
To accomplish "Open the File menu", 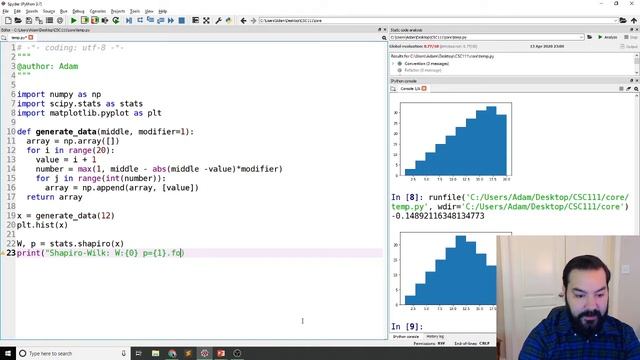I will coord(5,11).
